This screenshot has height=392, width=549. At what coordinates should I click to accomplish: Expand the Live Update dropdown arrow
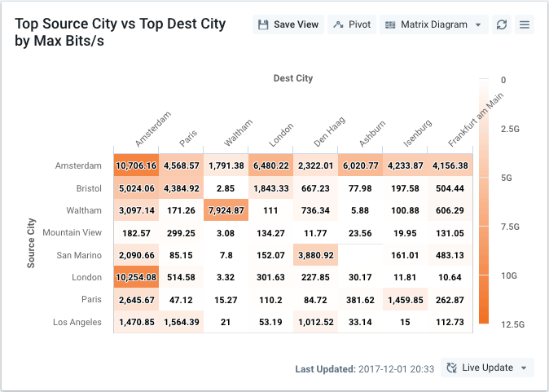click(523, 368)
